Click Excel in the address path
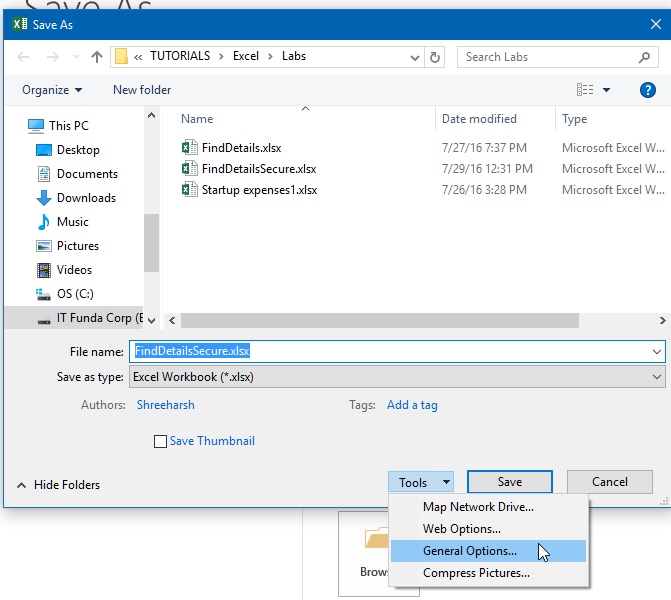The height and width of the screenshot is (600, 671). coord(246,56)
